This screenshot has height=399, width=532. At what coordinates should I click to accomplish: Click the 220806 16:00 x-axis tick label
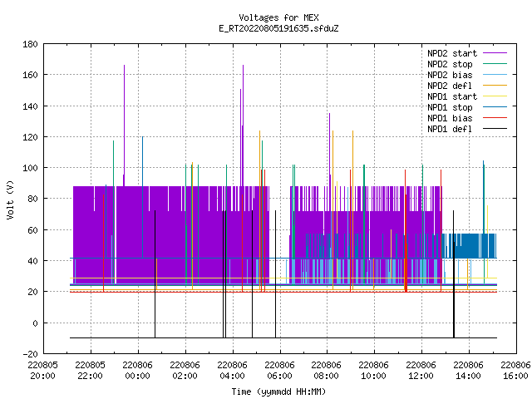point(515,371)
